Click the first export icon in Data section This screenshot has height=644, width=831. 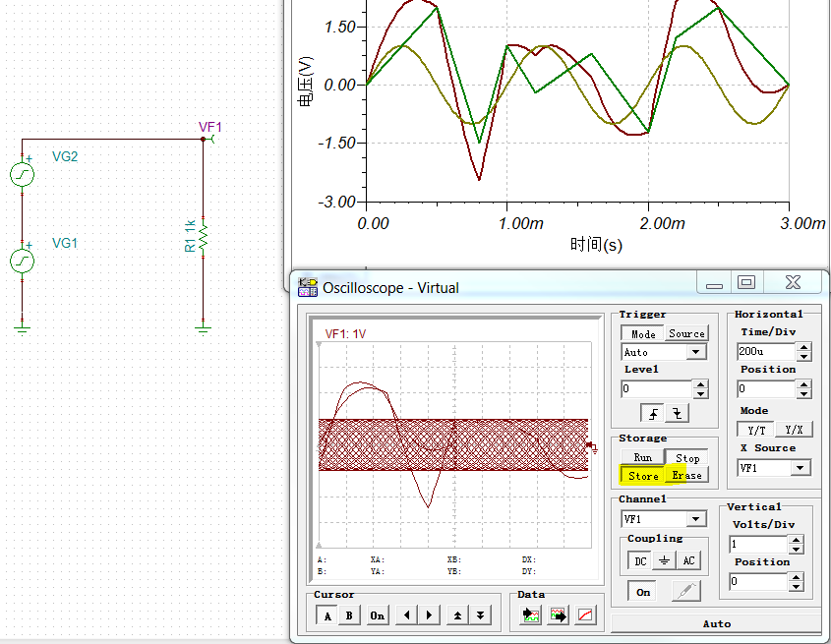point(531,616)
